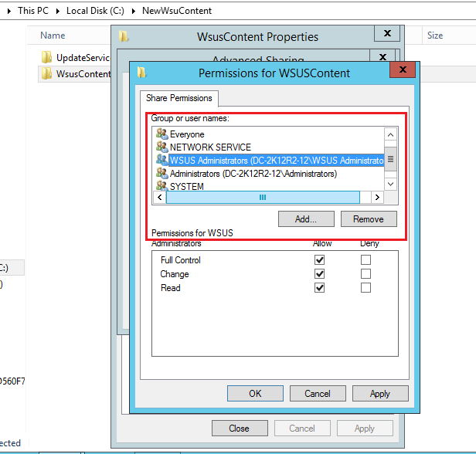Click Apply in the Permissions dialog
Viewport: 476px width, 454px height.
[x=380, y=393]
